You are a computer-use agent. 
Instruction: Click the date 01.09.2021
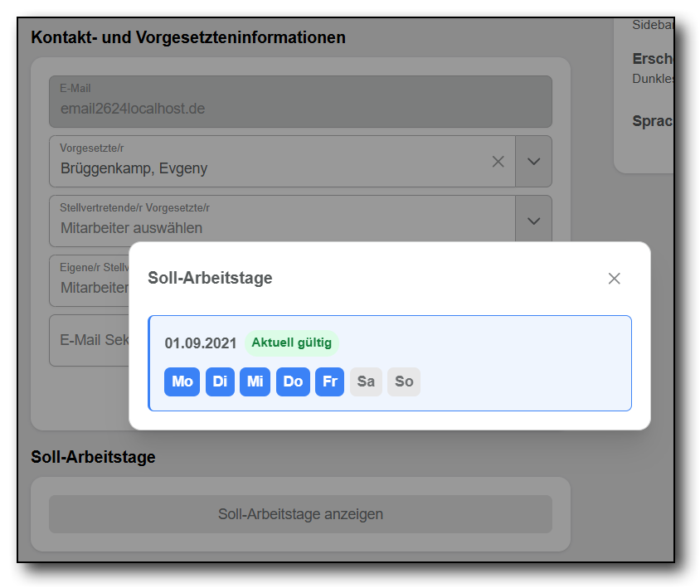(x=201, y=343)
